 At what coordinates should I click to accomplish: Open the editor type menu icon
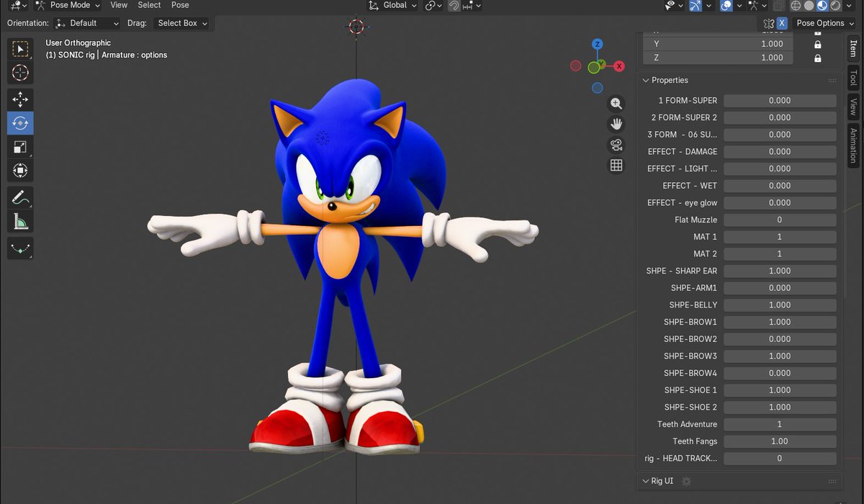click(x=18, y=5)
